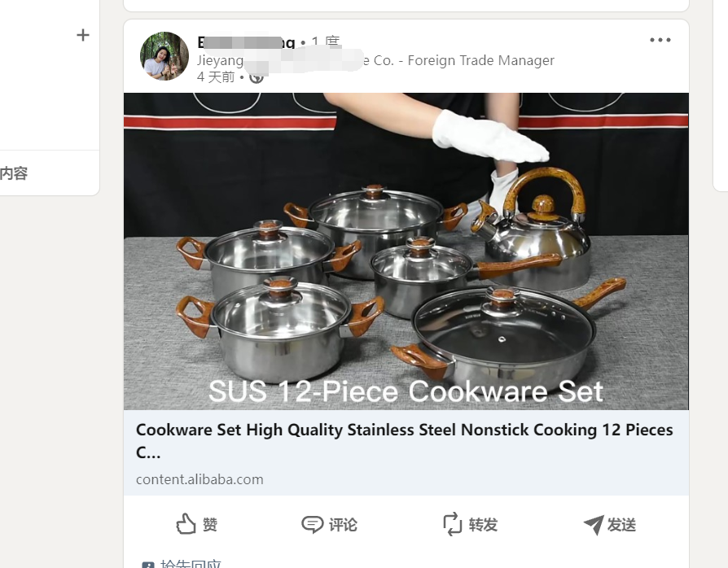Open the poster's profile avatar photo
Viewport: 728px width, 568px height.
[x=164, y=56]
